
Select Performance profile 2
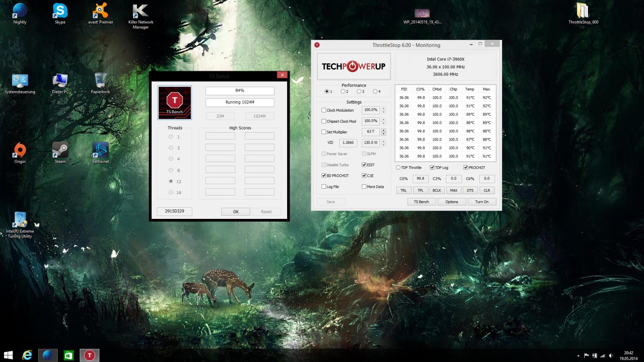point(343,92)
